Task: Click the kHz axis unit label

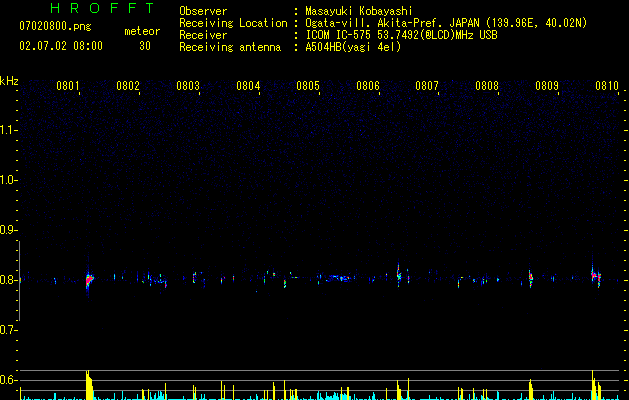Action: 9,81
